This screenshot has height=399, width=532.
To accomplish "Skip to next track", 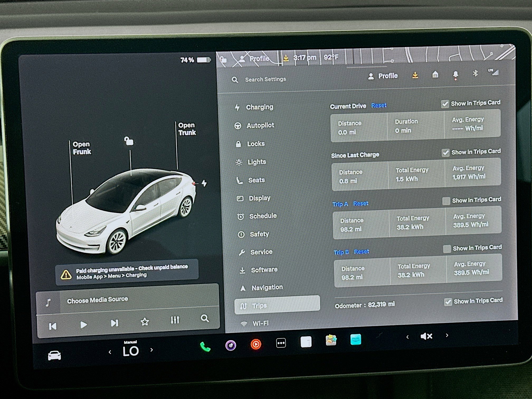I will [x=114, y=323].
